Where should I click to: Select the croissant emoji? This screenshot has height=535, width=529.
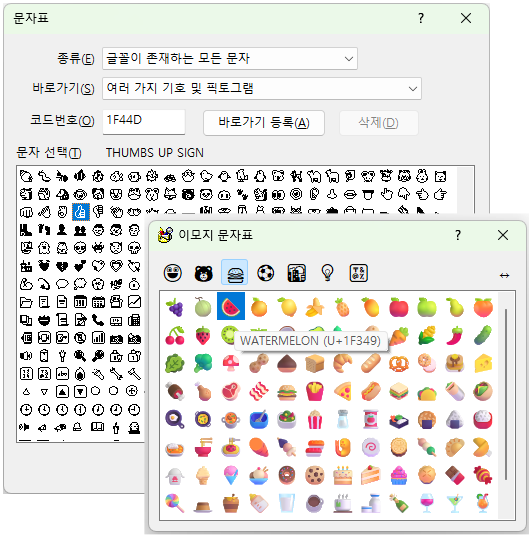(x=343, y=363)
